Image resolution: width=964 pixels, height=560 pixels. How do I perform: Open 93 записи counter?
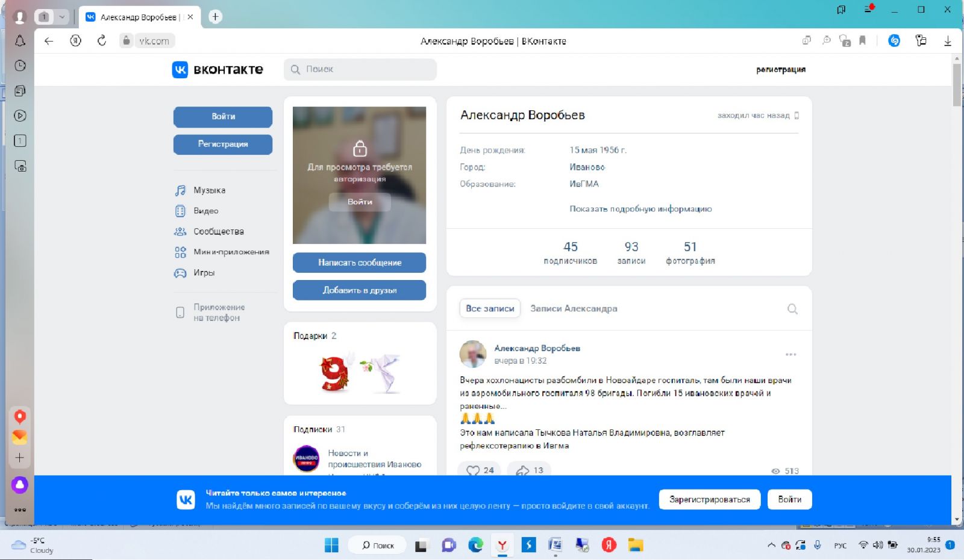click(631, 253)
